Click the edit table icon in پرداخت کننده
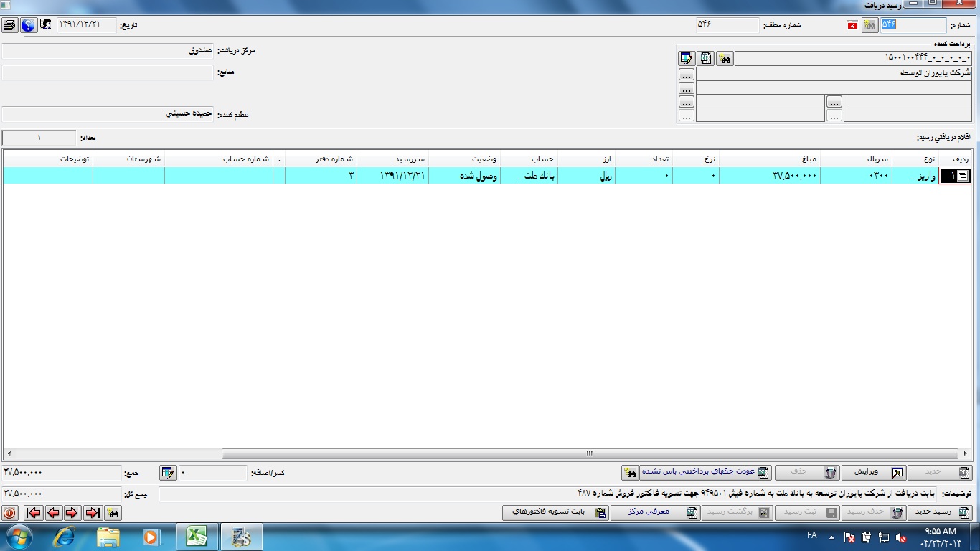Image resolution: width=980 pixels, height=551 pixels. coord(687,59)
